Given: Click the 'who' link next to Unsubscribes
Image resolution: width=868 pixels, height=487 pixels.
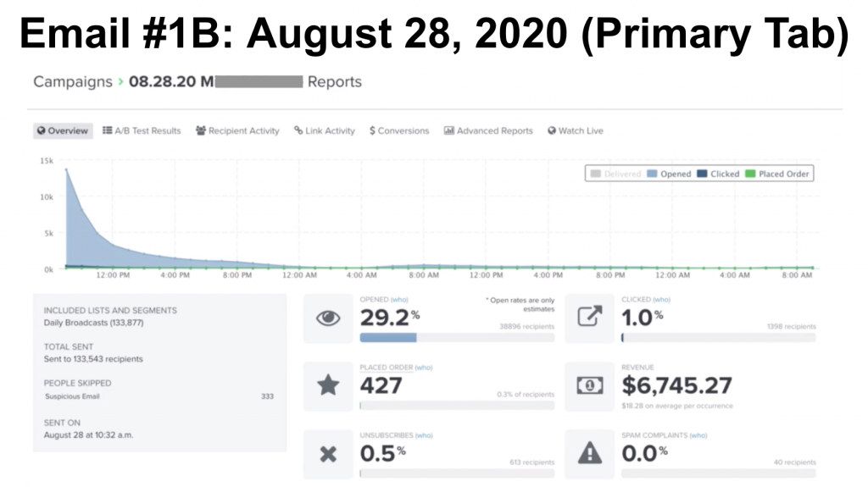Looking at the screenshot, I should 424,435.
